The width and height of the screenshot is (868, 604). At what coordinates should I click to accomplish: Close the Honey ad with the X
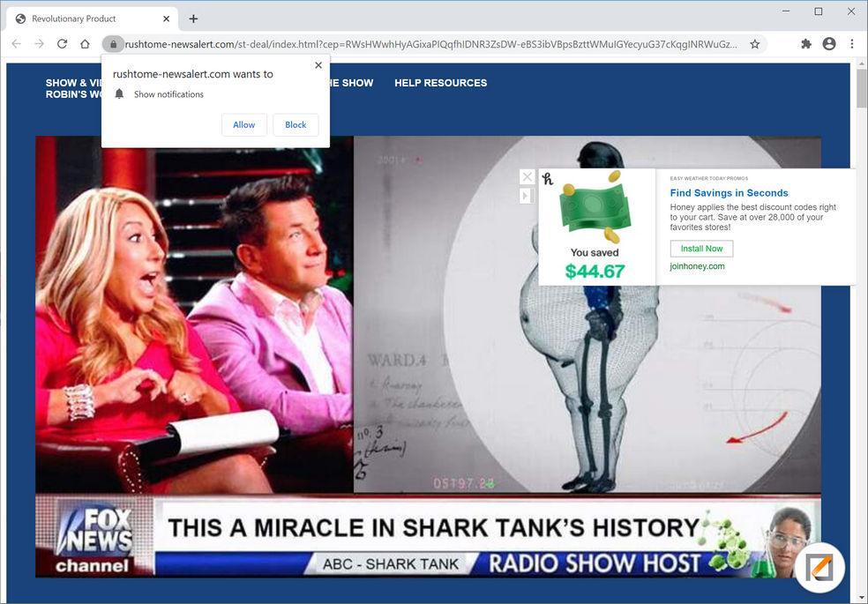[527, 177]
